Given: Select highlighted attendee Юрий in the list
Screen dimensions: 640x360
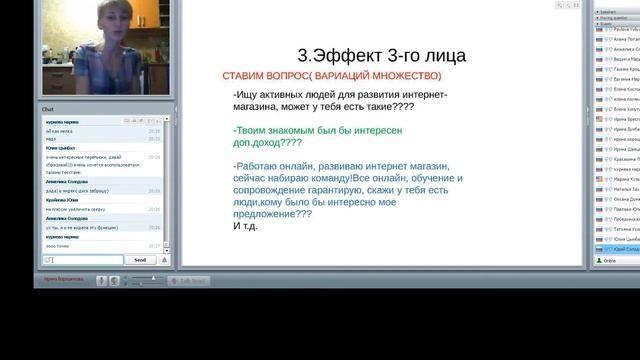Looking at the screenshot, I should pyautogui.click(x=618, y=249).
